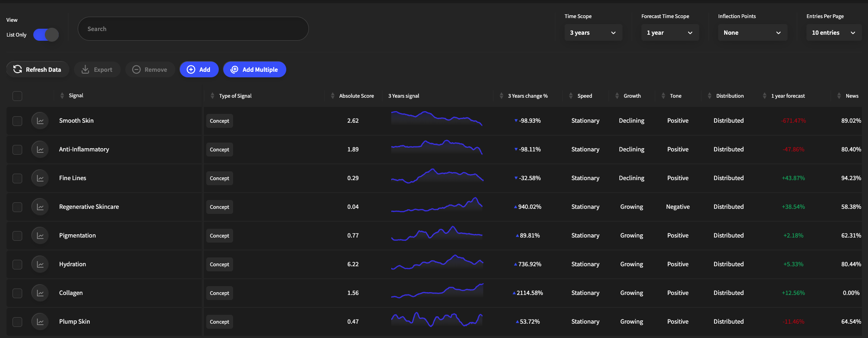Screen dimensions: 868x338
Task: Sort by Absolute Score using its arrows
Action: pyautogui.click(x=332, y=96)
